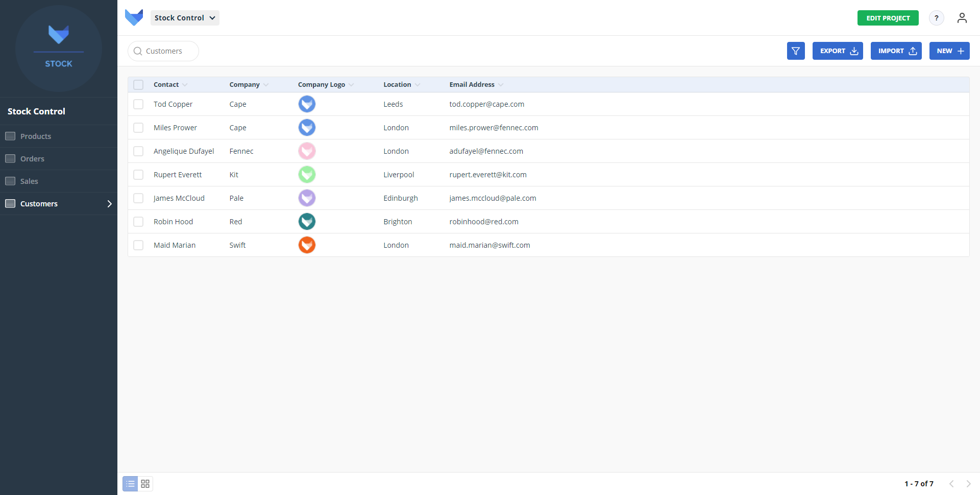Open the Location column dropdown arrow
The width and height of the screenshot is (980, 495).
pyautogui.click(x=418, y=85)
